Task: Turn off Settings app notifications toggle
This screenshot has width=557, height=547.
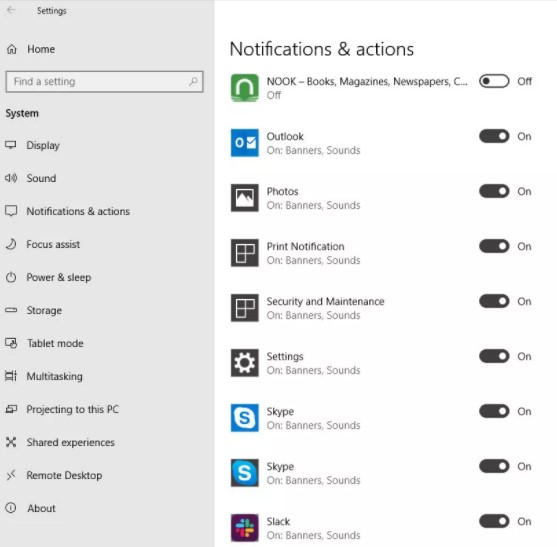Action: (x=494, y=356)
